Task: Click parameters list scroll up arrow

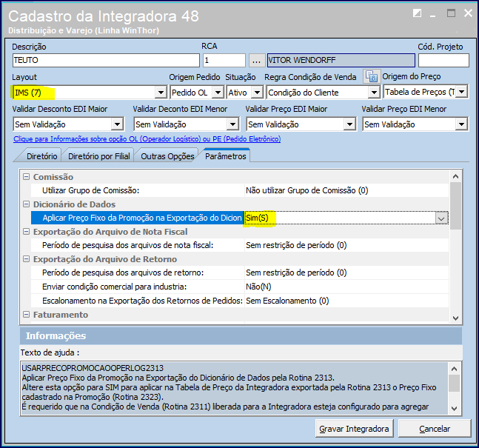Action: (455, 176)
